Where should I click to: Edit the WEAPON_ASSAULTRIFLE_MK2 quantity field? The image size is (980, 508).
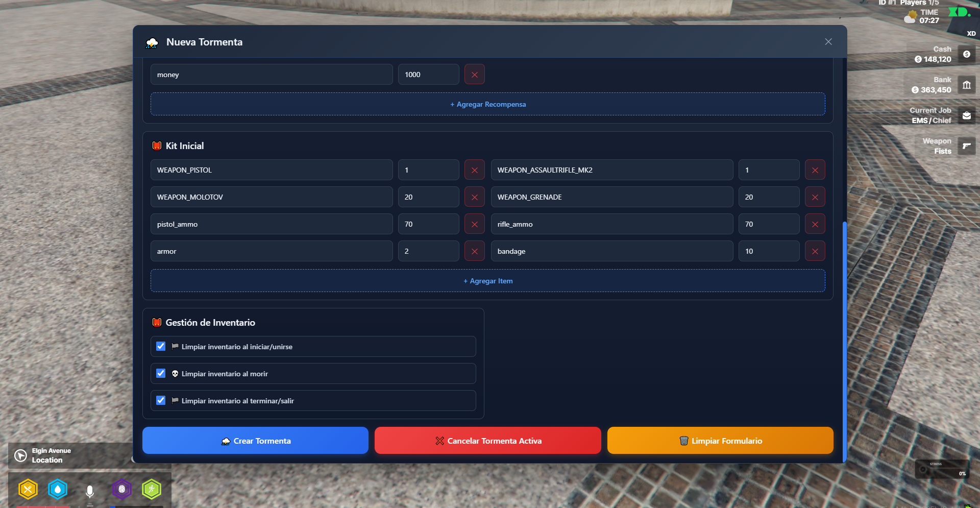coord(769,170)
